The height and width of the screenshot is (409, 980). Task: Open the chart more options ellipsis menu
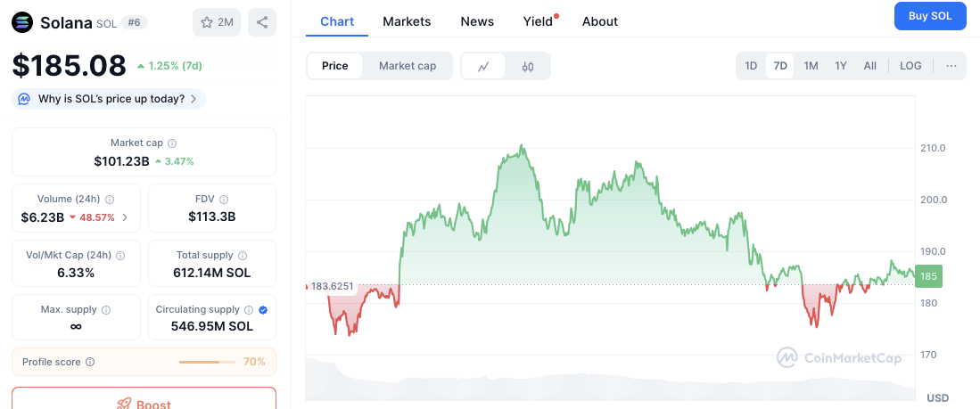(x=951, y=66)
